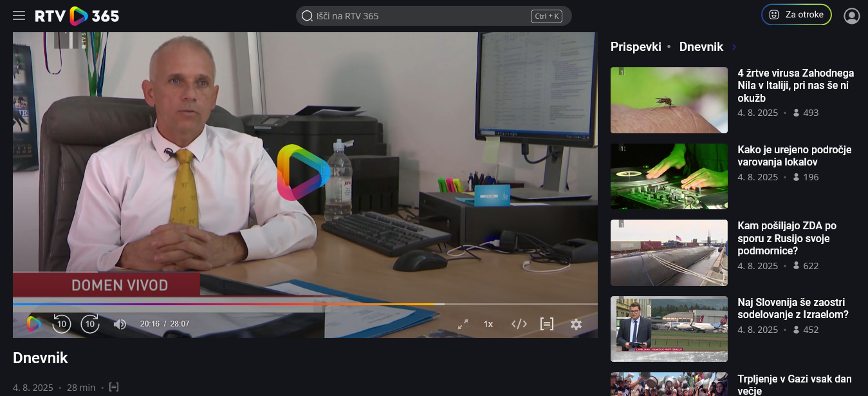Viewport: 868px width, 396px height.
Task: Click the Ctrl + K shortcut badge
Action: pos(546,16)
